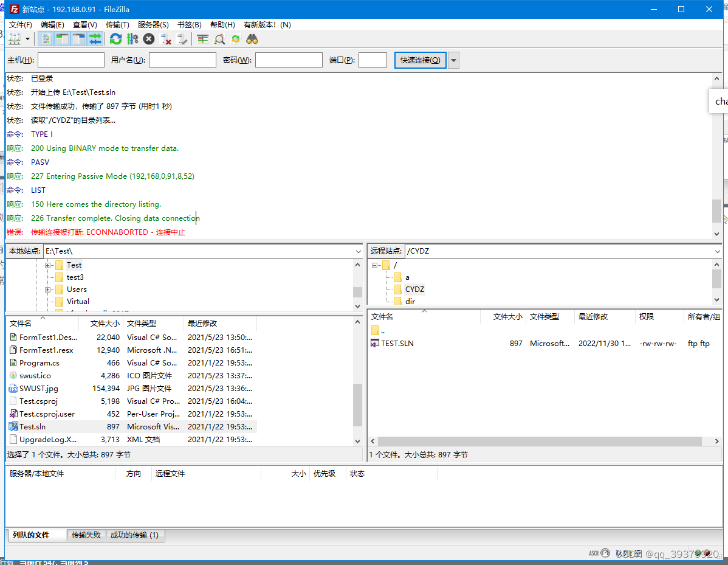This screenshot has width=728, height=565.
Task: Click the local file list vertical scrollbar
Action: point(357,404)
